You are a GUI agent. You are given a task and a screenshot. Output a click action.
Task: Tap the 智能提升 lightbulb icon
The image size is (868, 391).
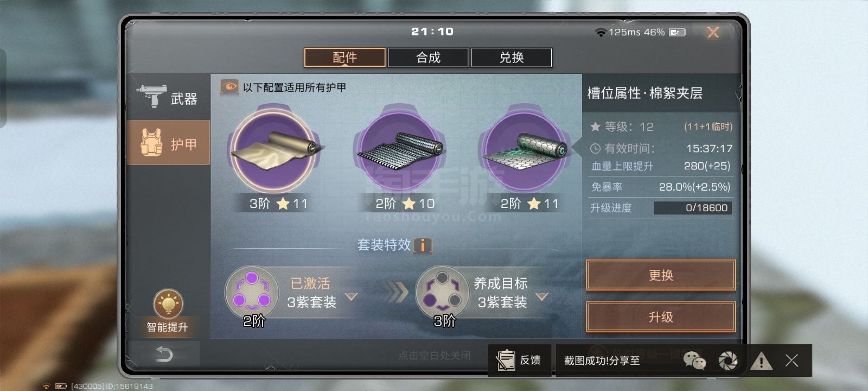coord(168,304)
